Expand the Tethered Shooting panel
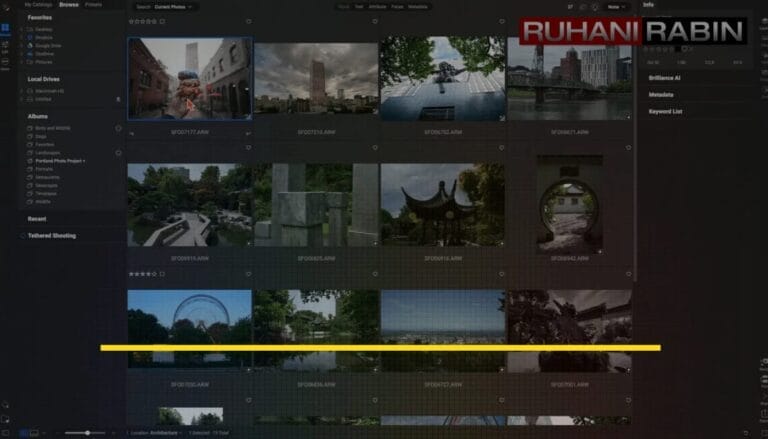This screenshot has height=439, width=768. (51, 236)
